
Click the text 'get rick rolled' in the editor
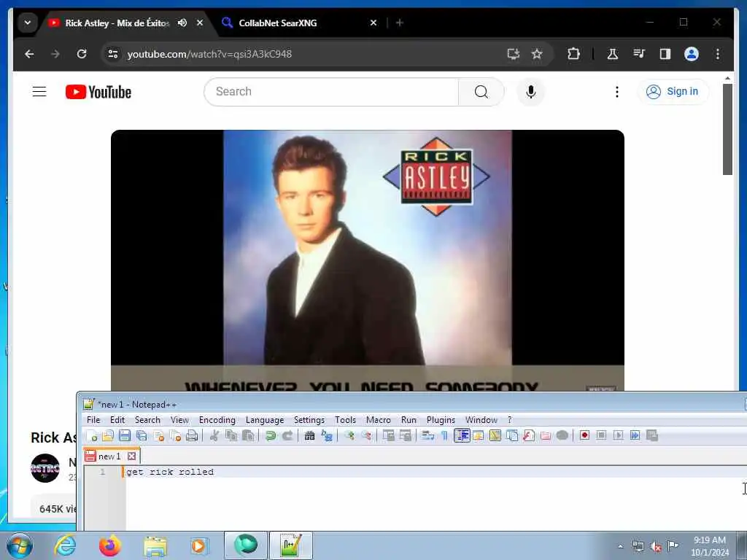[x=170, y=472]
